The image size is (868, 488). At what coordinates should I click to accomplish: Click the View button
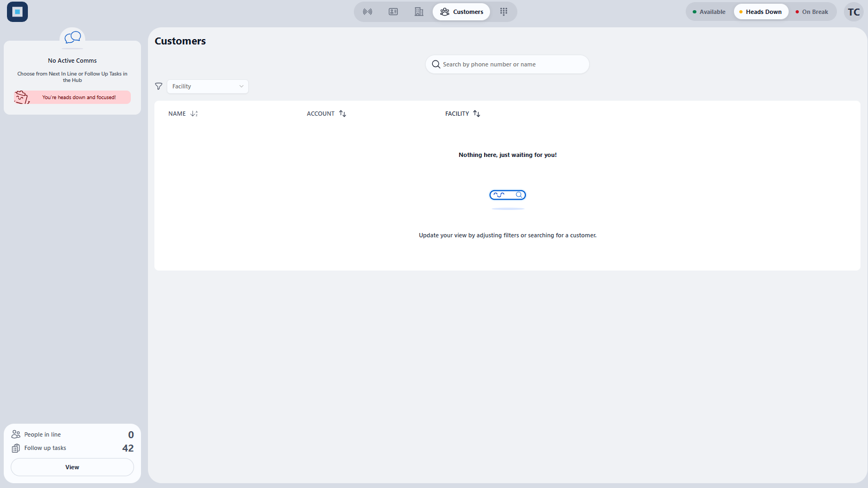pos(72,467)
